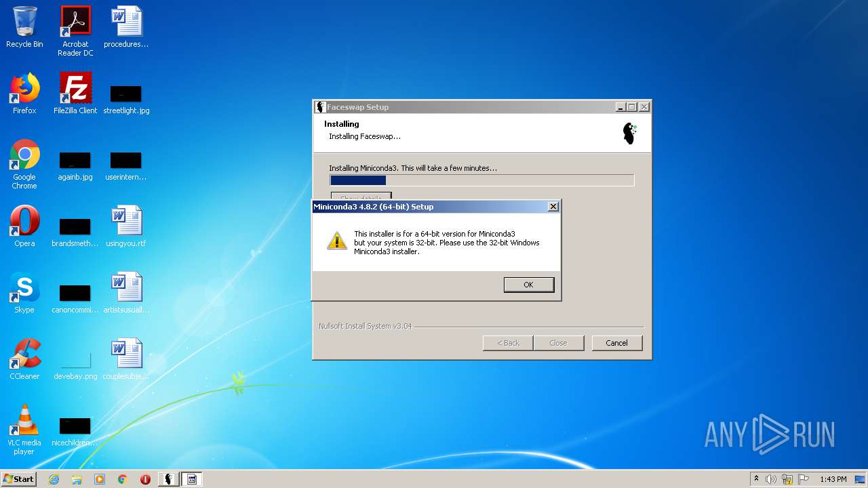Open the Action Center flag icon
Image resolution: width=868 pixels, height=488 pixels.
tap(804, 479)
